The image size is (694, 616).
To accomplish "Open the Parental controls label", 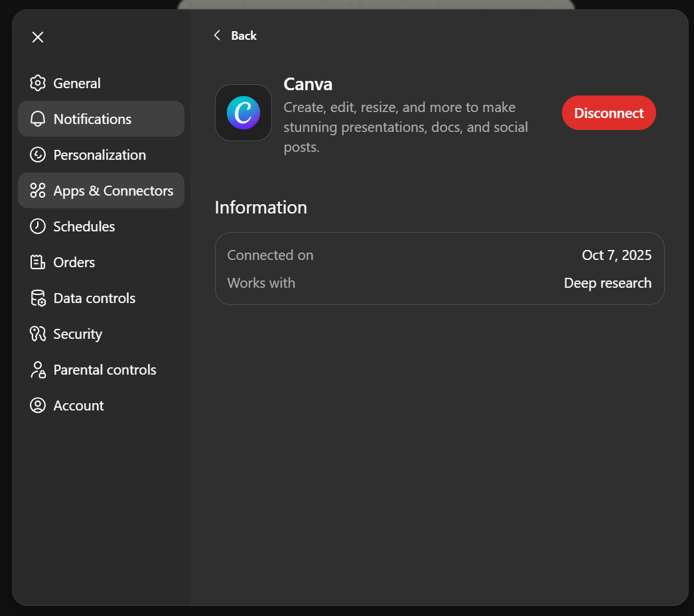I will tap(105, 370).
